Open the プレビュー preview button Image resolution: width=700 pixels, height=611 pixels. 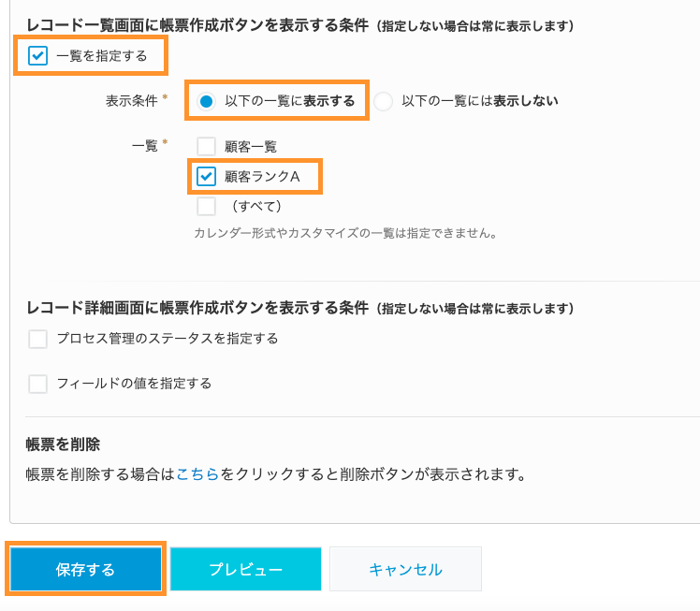point(245,569)
